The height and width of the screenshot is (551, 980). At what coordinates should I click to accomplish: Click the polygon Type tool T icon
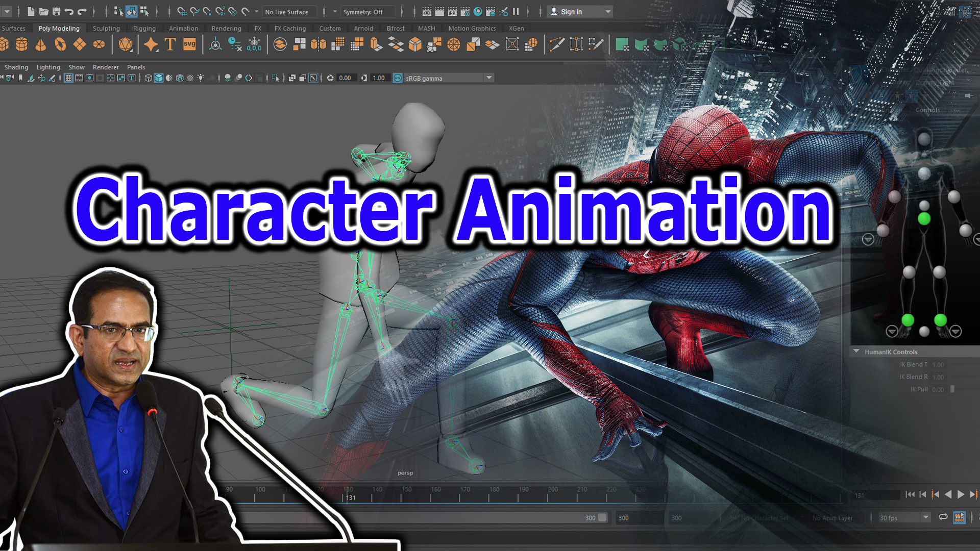click(170, 45)
